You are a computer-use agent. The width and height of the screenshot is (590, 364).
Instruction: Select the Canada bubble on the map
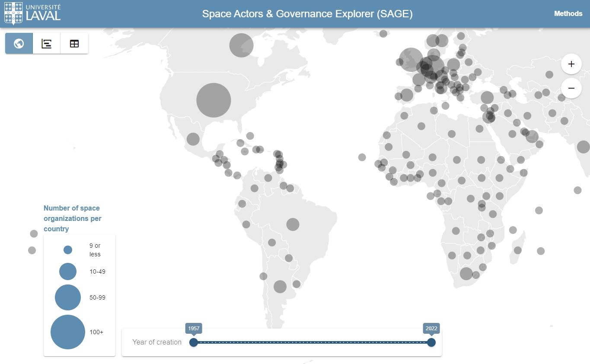(241, 45)
